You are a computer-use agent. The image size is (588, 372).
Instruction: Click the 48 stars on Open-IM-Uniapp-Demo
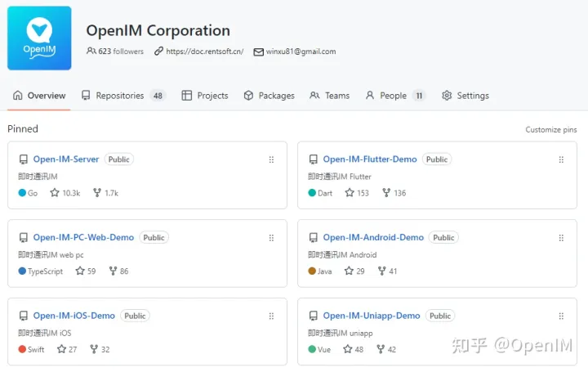pos(354,349)
